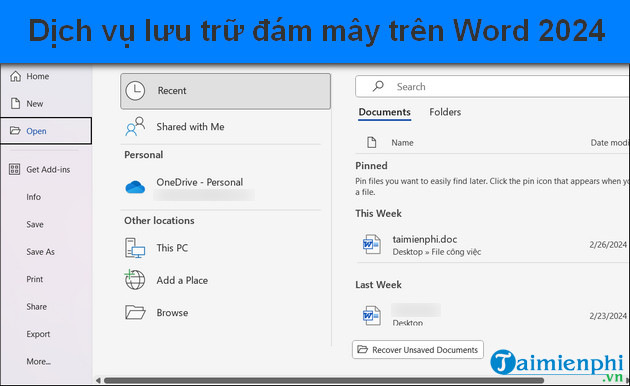Switch to the Folders tab

tap(445, 112)
